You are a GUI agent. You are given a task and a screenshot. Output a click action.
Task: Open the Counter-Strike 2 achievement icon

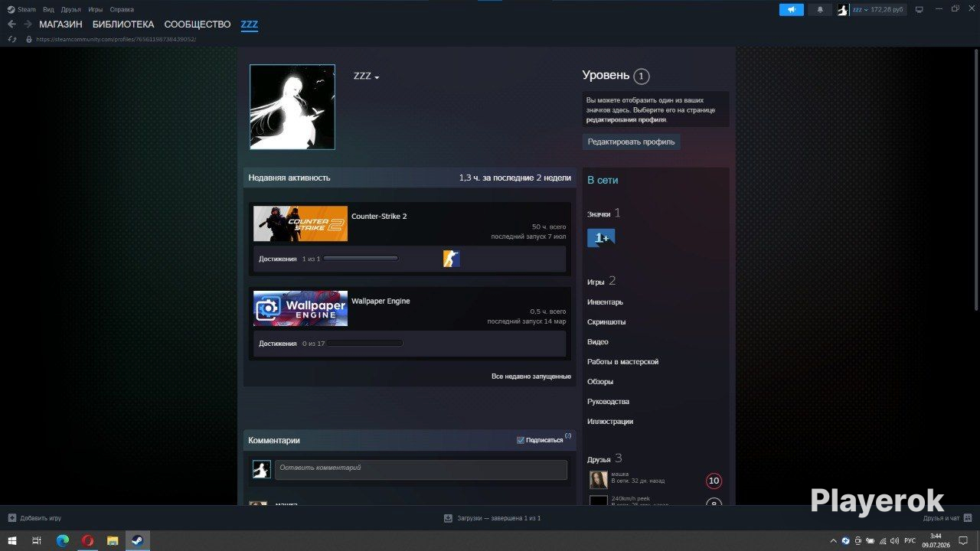coord(452,259)
